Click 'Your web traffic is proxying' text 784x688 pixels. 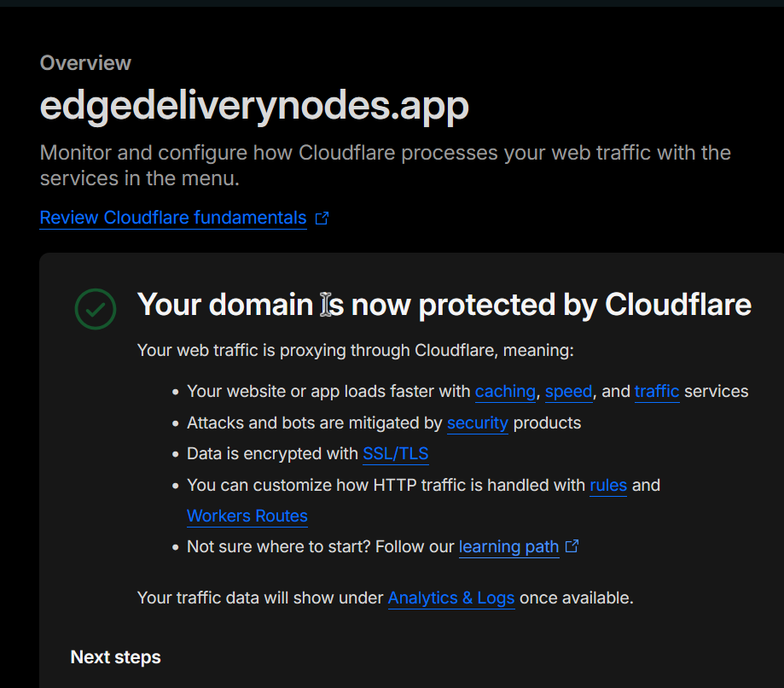pyautogui.click(x=356, y=350)
